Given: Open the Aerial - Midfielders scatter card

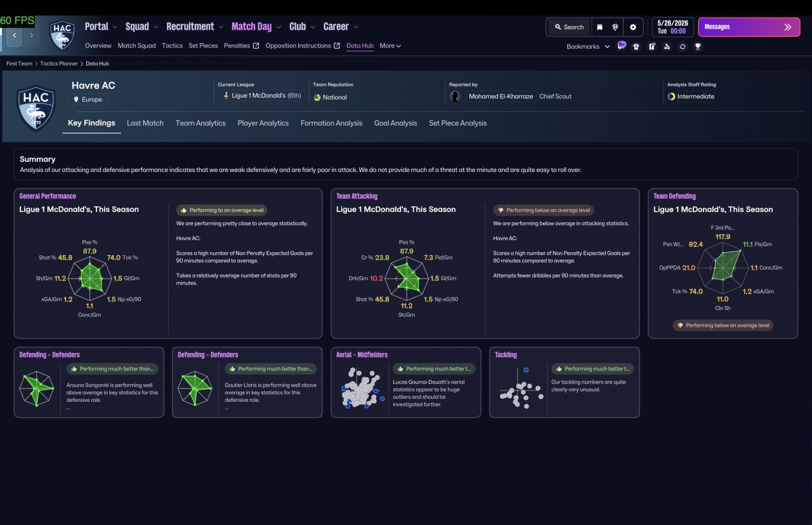Looking at the screenshot, I should click(x=406, y=382).
